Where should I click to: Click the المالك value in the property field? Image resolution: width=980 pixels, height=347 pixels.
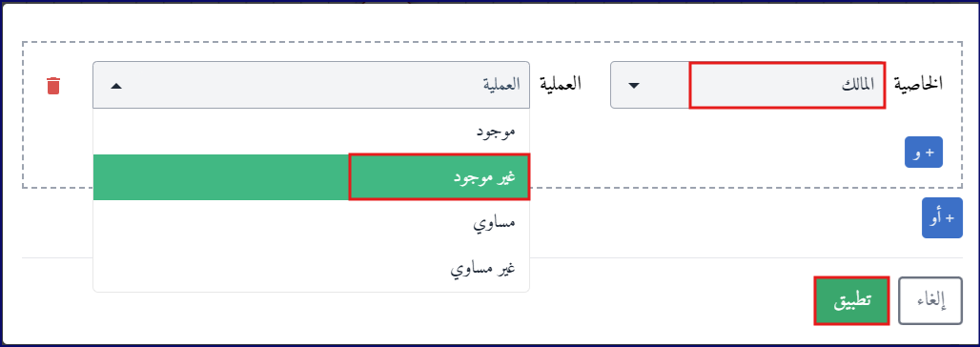tap(856, 85)
